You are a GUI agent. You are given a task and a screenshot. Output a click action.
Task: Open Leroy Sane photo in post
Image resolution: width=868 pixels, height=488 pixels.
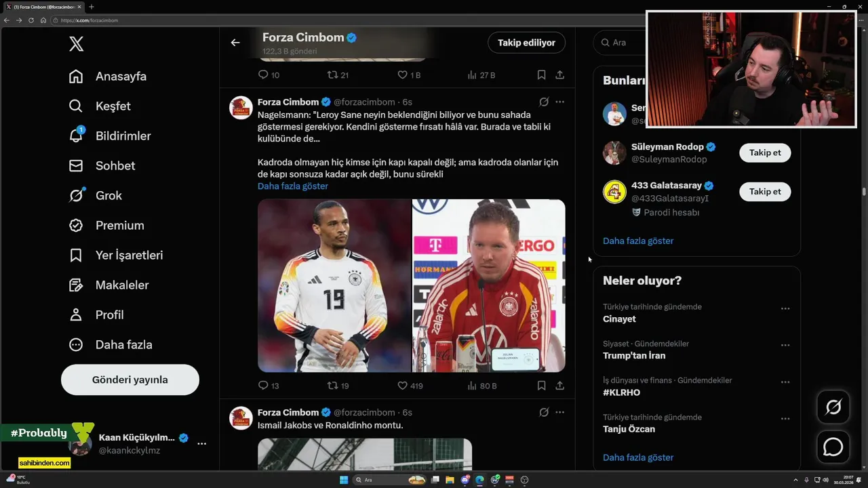334,285
